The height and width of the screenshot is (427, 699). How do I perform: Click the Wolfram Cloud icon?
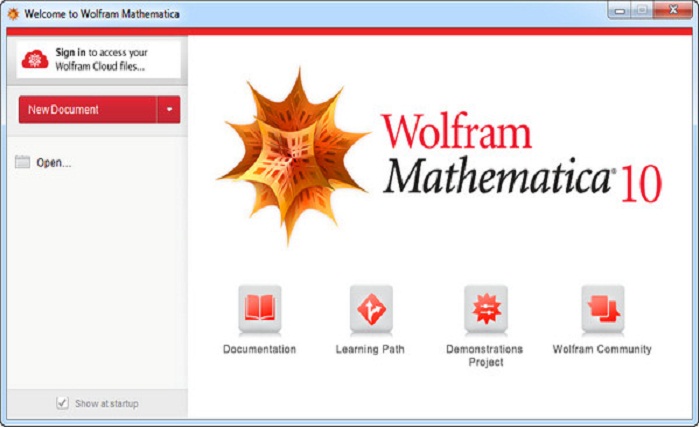click(x=35, y=59)
